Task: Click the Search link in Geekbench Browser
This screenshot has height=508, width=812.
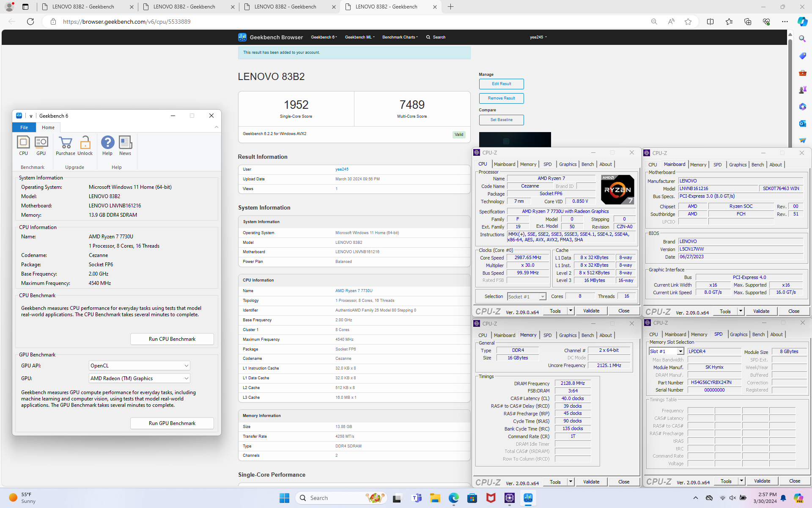Action: click(436, 37)
